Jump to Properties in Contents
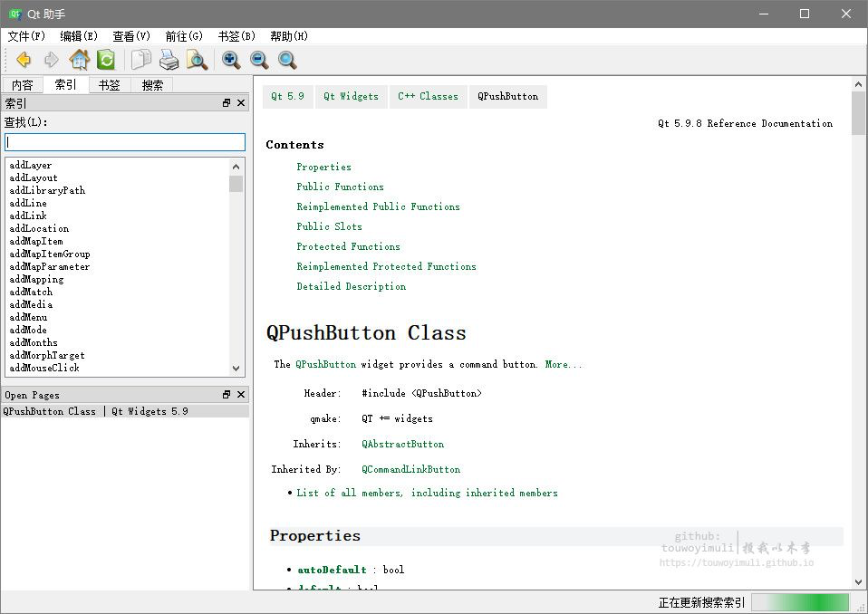868x614 pixels. (323, 167)
